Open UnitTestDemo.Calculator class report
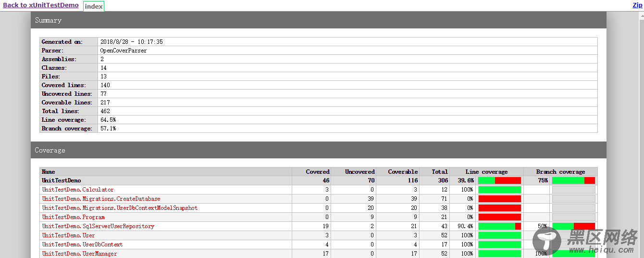 tap(78, 190)
